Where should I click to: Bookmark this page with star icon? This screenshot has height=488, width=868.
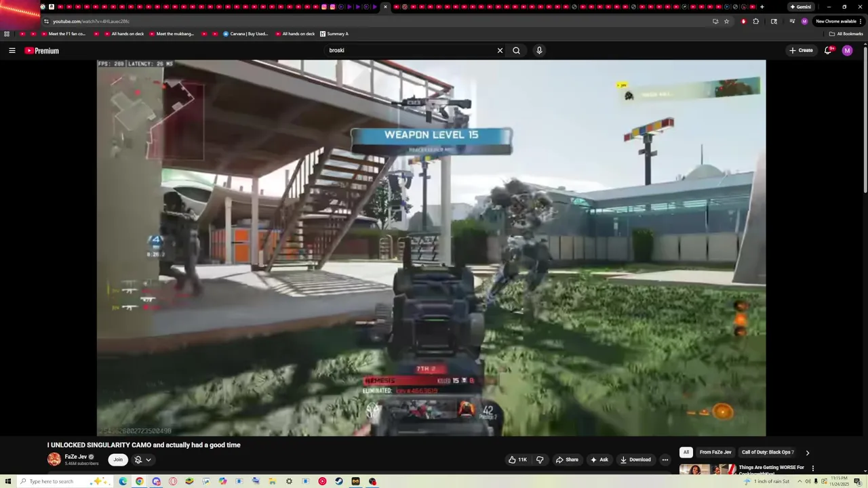tap(726, 21)
